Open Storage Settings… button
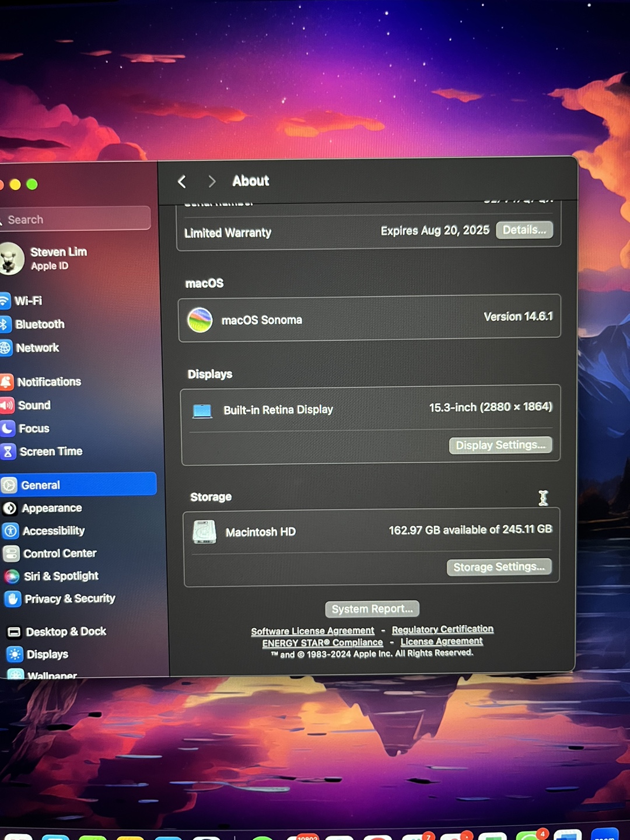This screenshot has width=630, height=840. 499,567
